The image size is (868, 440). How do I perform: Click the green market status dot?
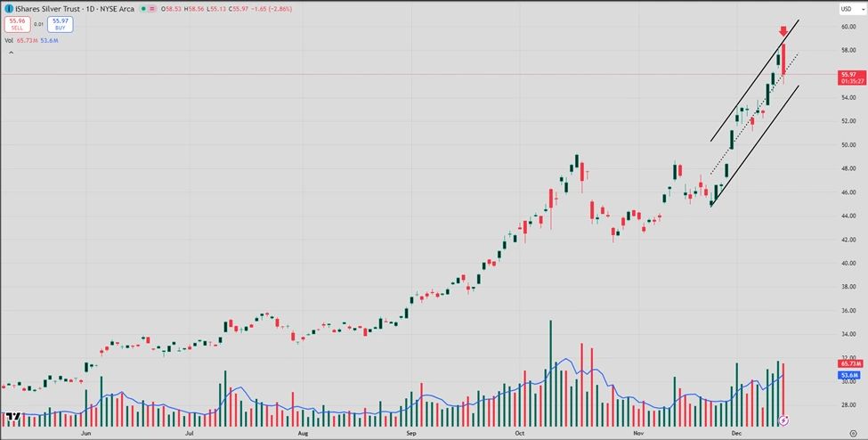pos(142,8)
